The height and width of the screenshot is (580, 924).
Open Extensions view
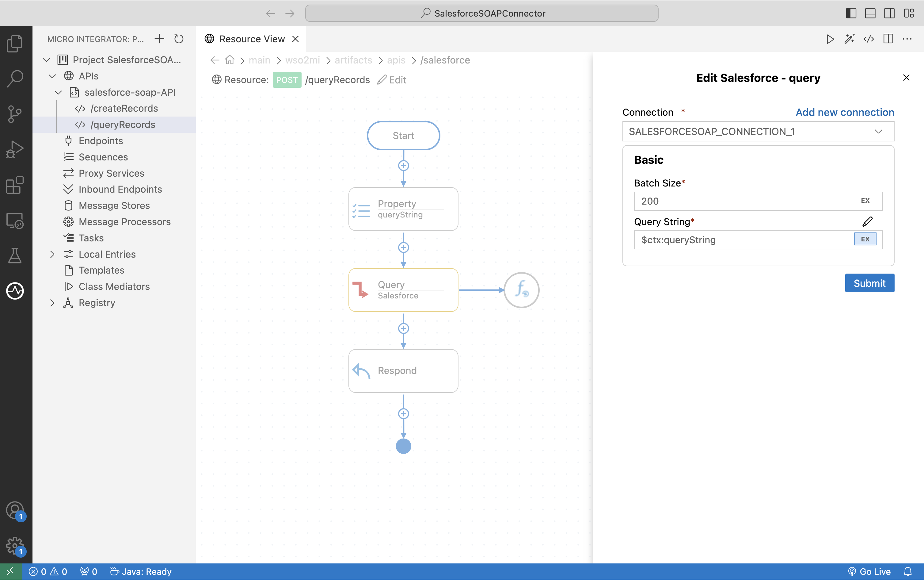click(15, 185)
